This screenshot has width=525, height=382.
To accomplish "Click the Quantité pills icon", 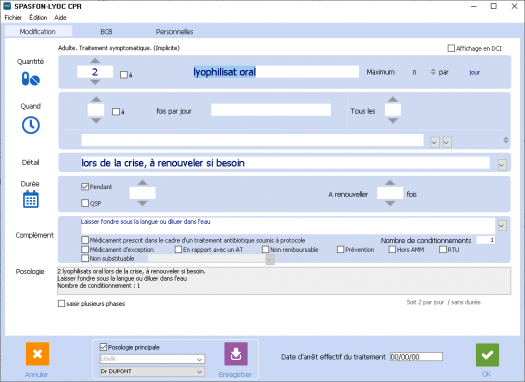I will pyautogui.click(x=31, y=79).
